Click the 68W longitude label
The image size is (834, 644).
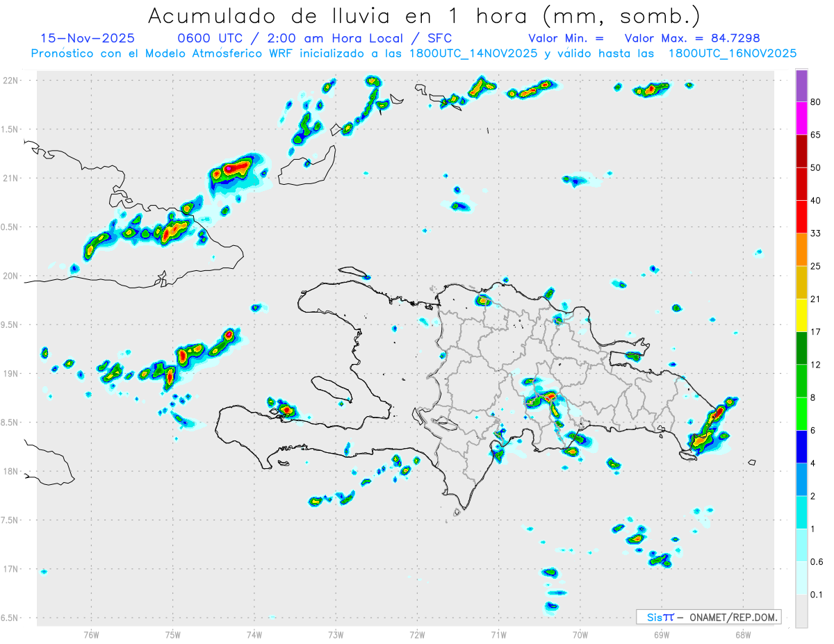[742, 634]
